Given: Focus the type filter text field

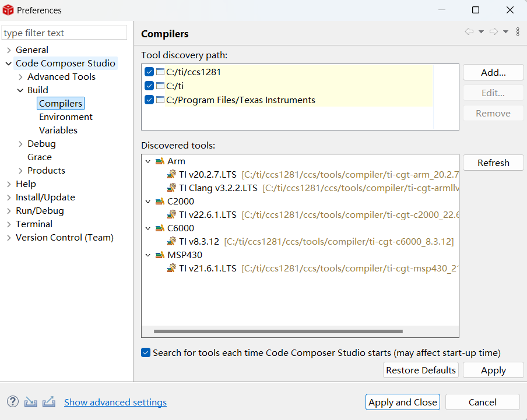Looking at the screenshot, I should (x=64, y=33).
